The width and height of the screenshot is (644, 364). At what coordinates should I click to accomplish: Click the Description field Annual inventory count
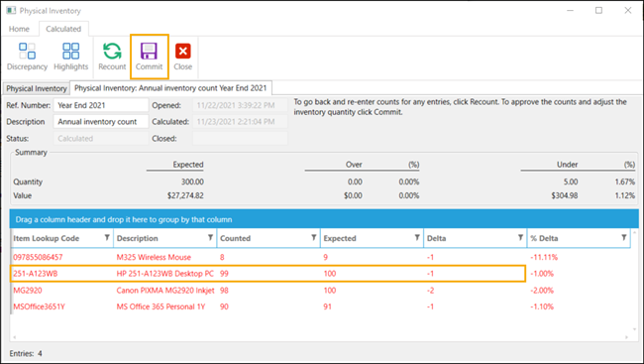tap(101, 122)
